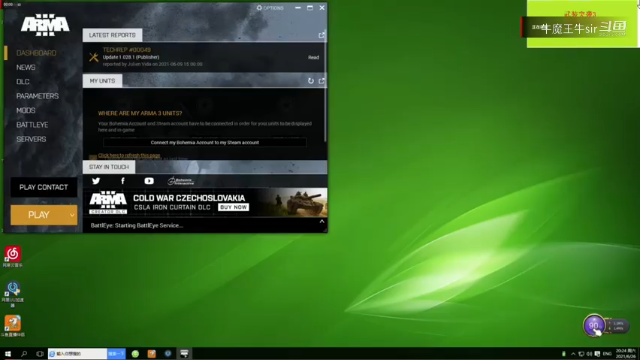Image resolution: width=640 pixels, height=360 pixels.
Task: Click the LATEST REPORTS header
Action: coord(112,35)
